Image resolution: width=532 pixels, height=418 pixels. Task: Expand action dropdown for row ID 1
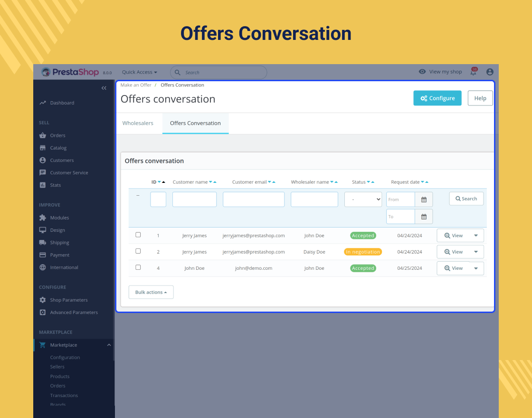click(476, 236)
